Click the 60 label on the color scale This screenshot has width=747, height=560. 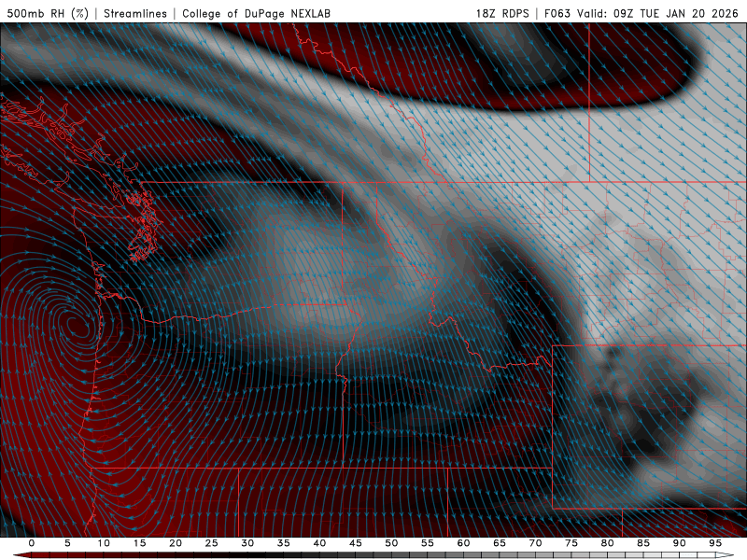click(463, 543)
